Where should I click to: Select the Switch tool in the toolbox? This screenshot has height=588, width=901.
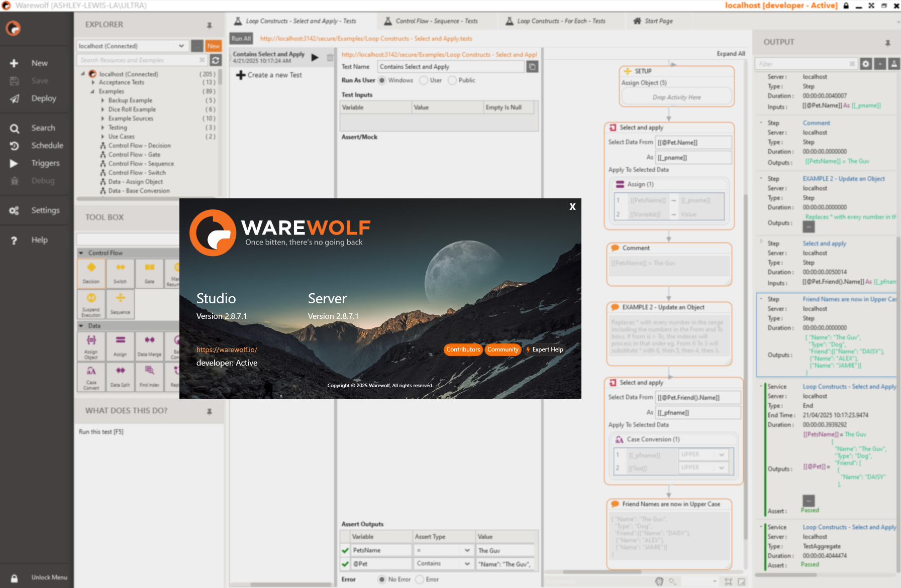(x=120, y=273)
